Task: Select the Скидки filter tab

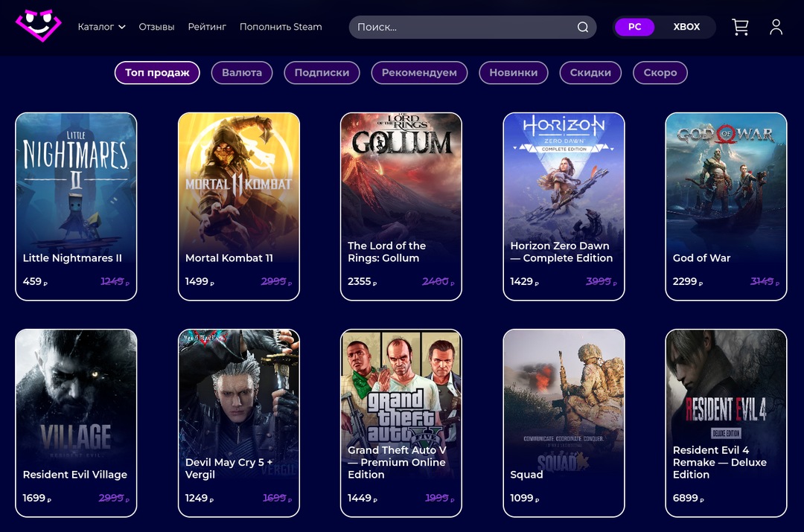Action: 590,73
